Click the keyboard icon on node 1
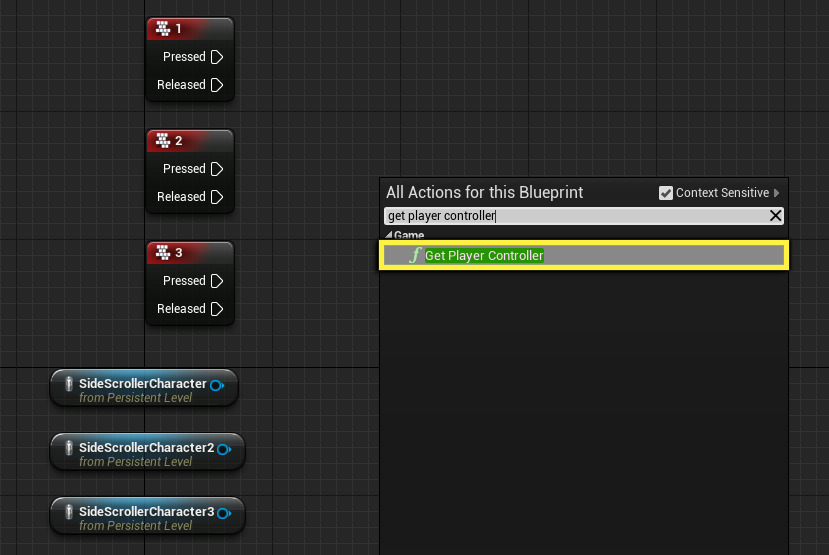 (163, 29)
